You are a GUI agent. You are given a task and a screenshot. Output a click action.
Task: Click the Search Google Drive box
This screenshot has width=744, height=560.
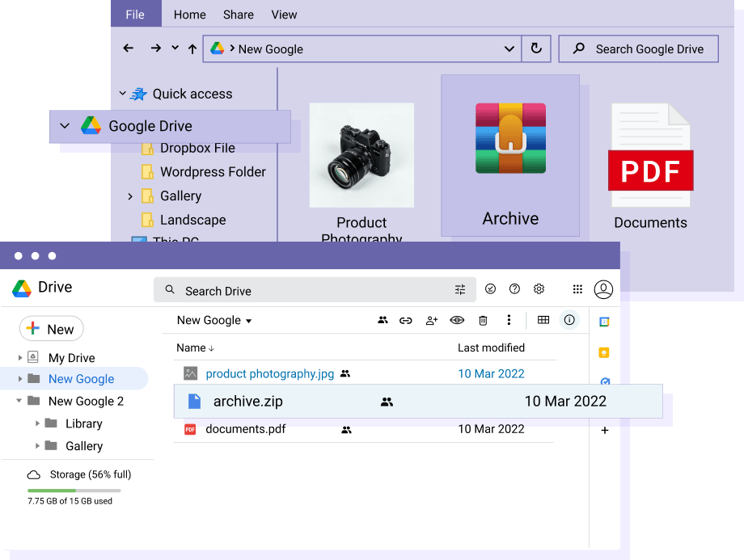click(638, 48)
